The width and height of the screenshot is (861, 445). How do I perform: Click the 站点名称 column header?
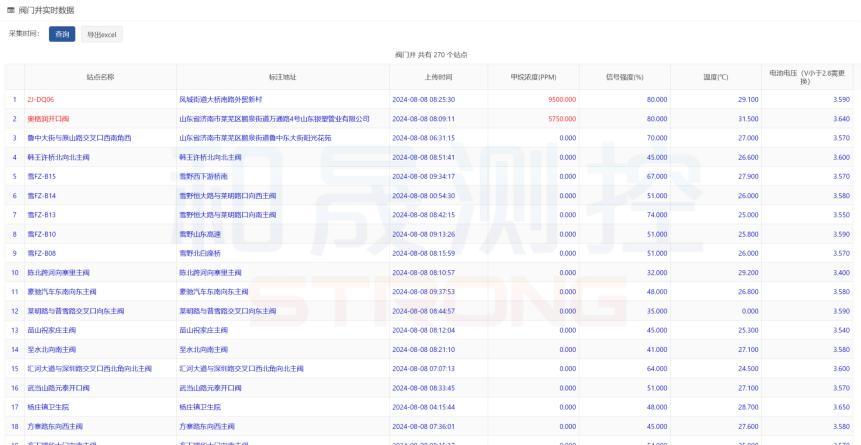[100, 77]
